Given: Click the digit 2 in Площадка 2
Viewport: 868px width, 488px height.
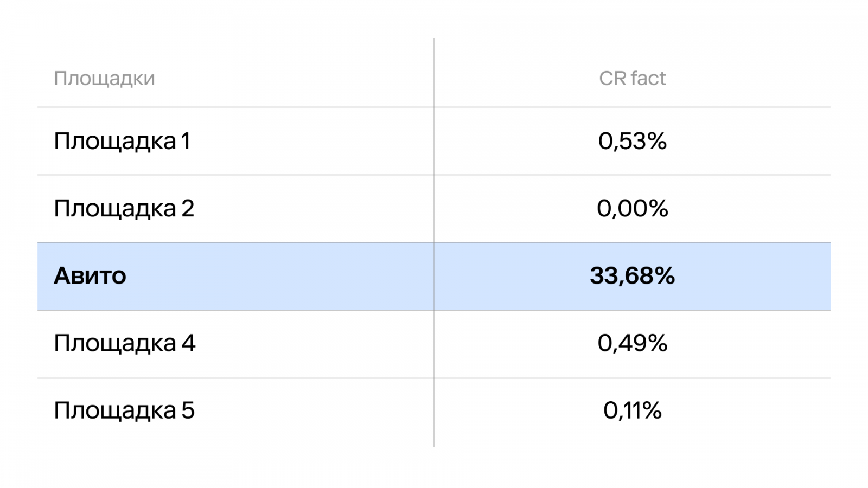Looking at the screenshot, I should point(188,208).
